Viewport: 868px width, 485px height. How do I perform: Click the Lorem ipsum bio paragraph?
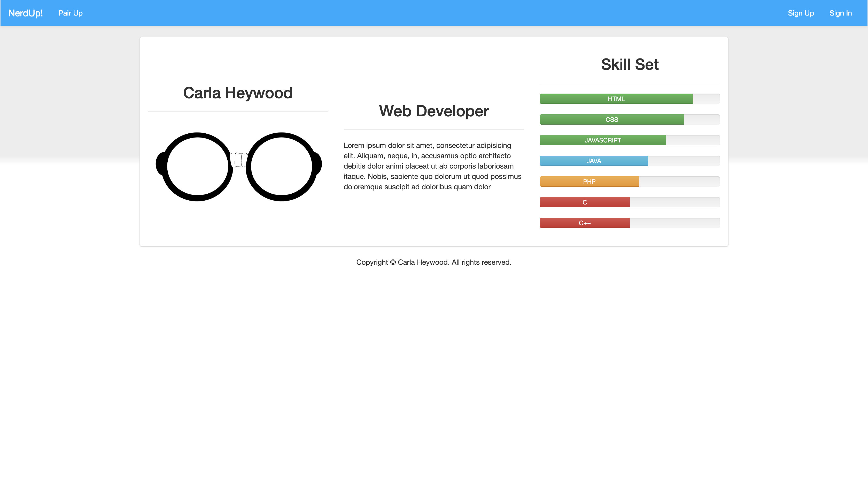click(433, 166)
